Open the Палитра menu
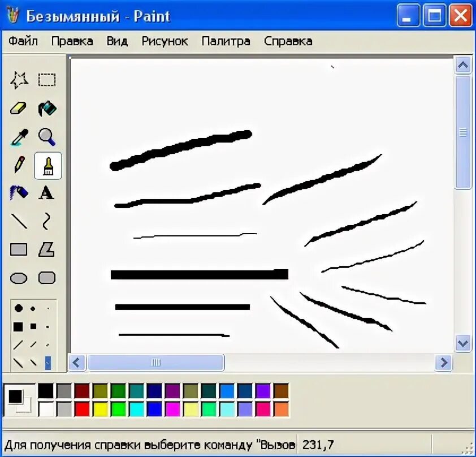Image resolution: width=476 pixels, height=457 pixels. coord(226,41)
